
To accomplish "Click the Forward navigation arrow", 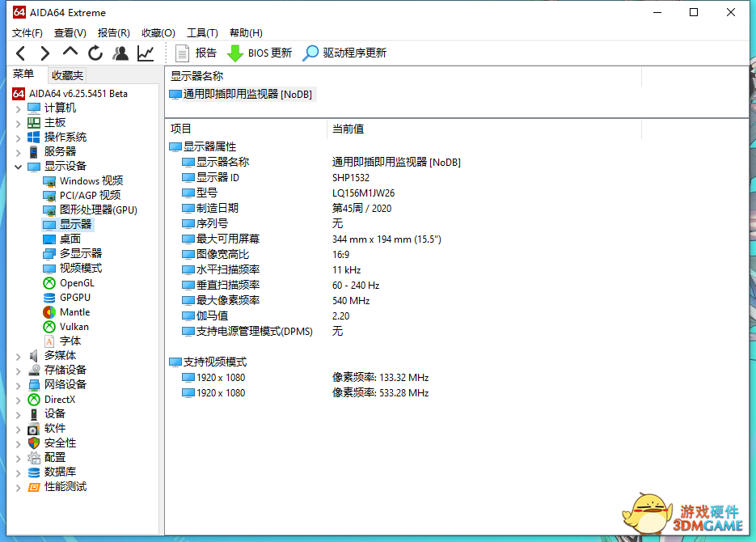I will click(x=44, y=53).
